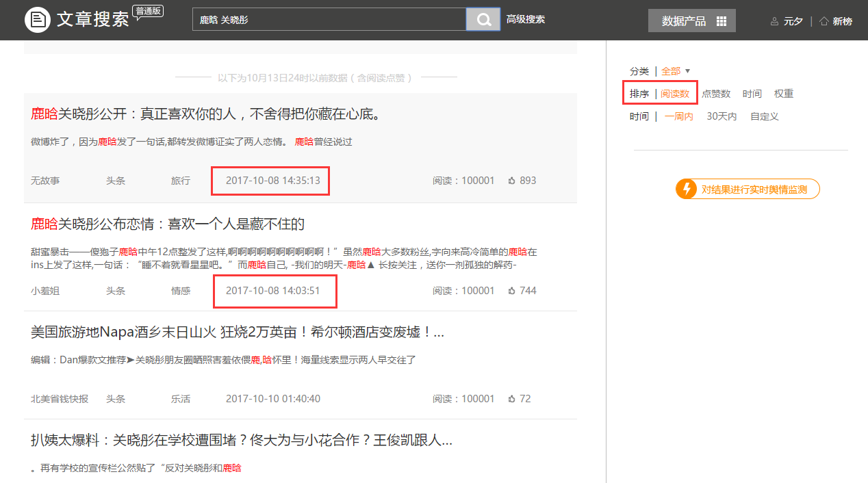
Task: Click the notice 以下为10月13日24时以前数据
Action: [x=315, y=78]
